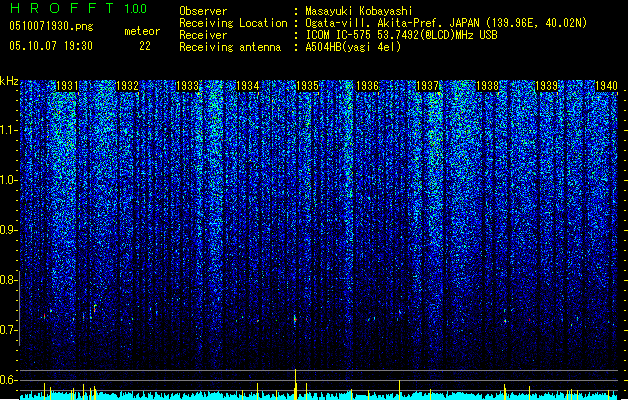Click the HROFFT title text
Image resolution: width=629 pixels, height=400 pixels.
click(61, 8)
